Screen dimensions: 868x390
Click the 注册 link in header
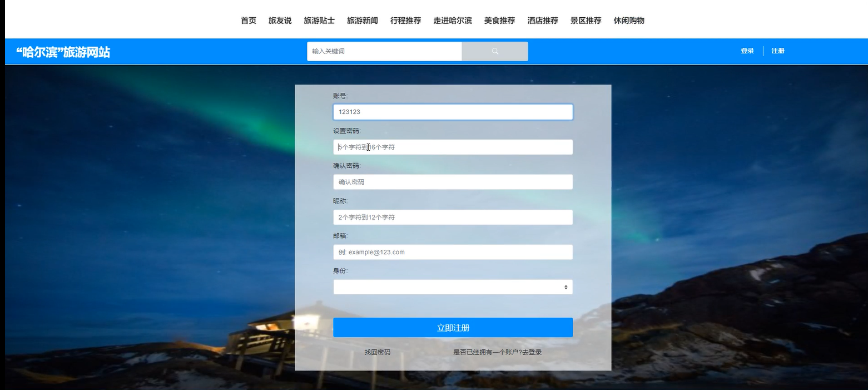[778, 51]
